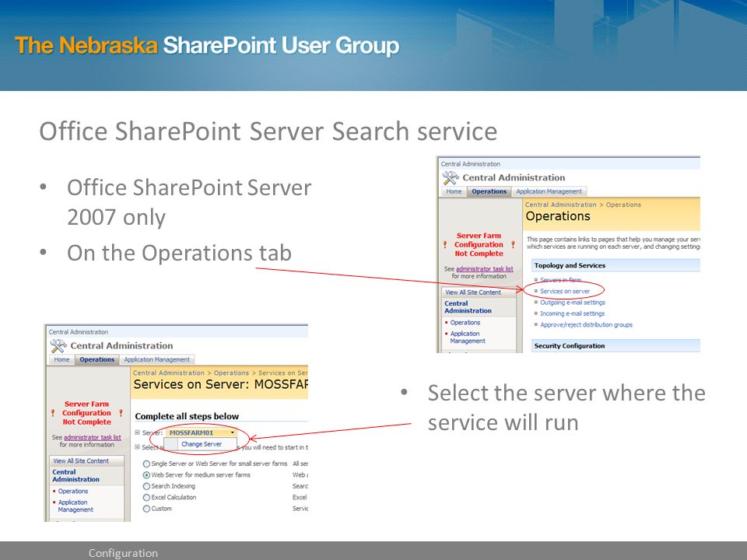The width and height of the screenshot is (747, 560).
Task: Click Central Administration breadcrumb on the Operations page
Action: tap(560, 205)
